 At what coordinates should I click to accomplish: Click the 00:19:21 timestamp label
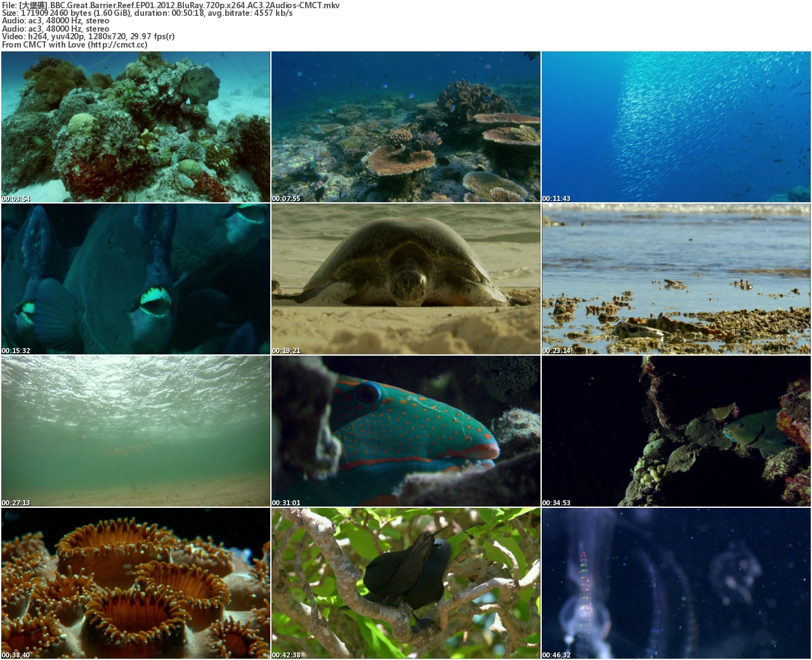pos(286,351)
